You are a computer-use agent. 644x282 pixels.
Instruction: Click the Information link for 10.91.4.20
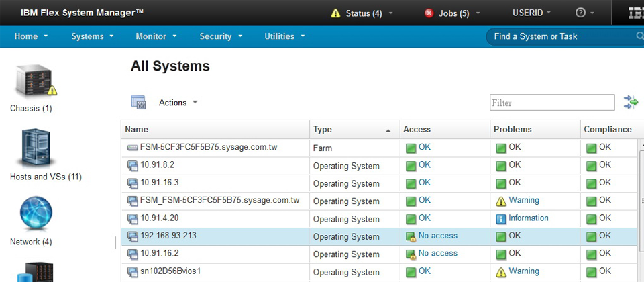[528, 218]
